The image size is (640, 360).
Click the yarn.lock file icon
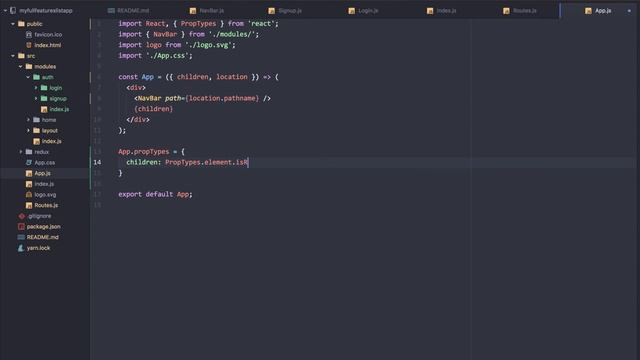click(x=21, y=248)
